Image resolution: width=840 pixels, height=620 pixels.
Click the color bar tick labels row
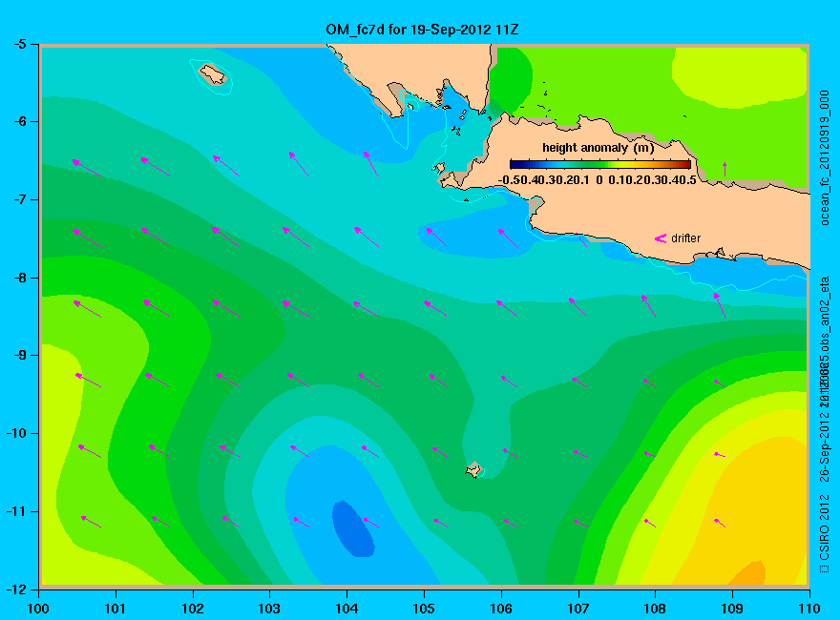point(598,180)
